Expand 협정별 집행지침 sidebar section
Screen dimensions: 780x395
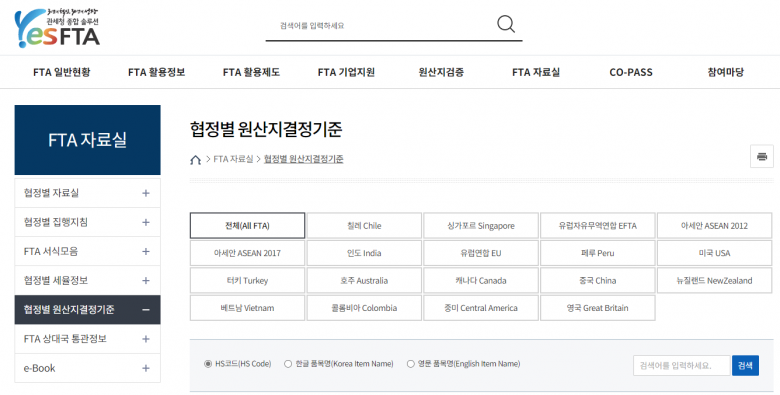pyautogui.click(x=88, y=222)
